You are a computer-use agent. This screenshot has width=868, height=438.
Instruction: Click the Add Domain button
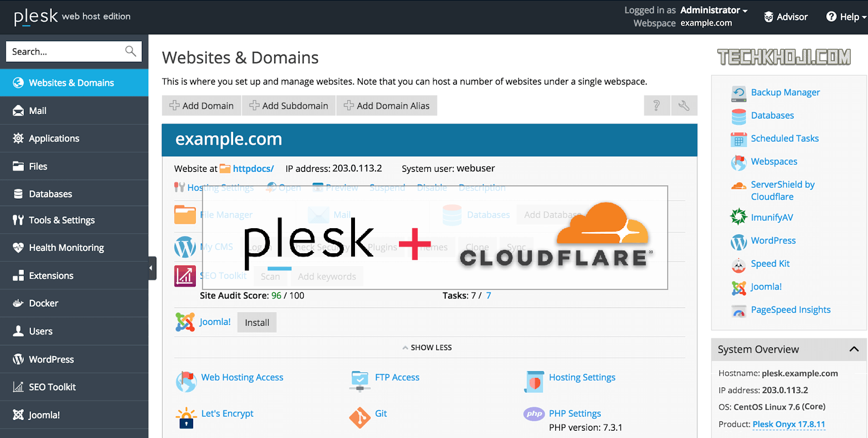click(201, 105)
